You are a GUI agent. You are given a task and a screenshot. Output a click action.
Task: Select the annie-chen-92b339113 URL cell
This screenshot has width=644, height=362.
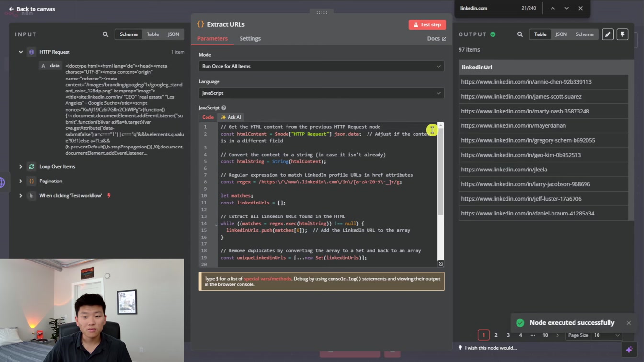(x=543, y=82)
